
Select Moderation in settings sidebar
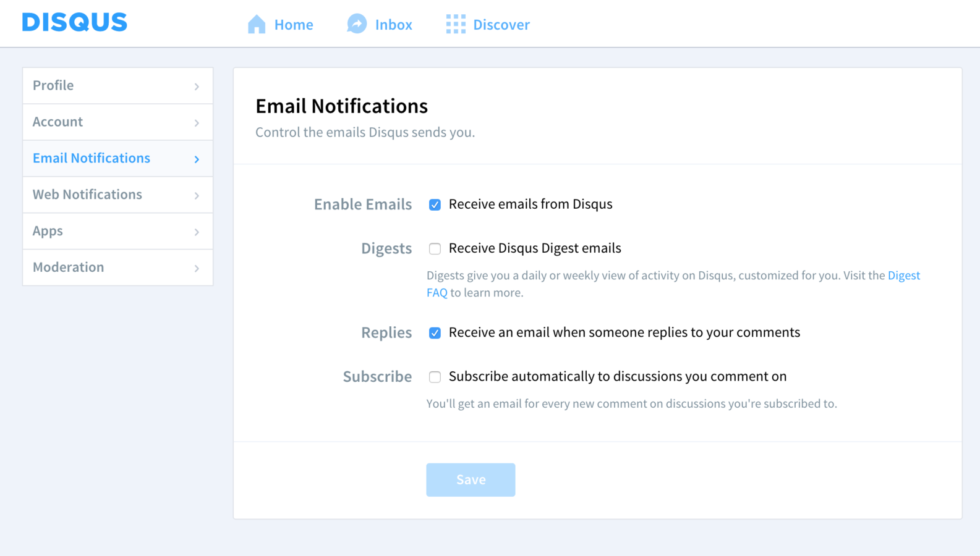117,267
